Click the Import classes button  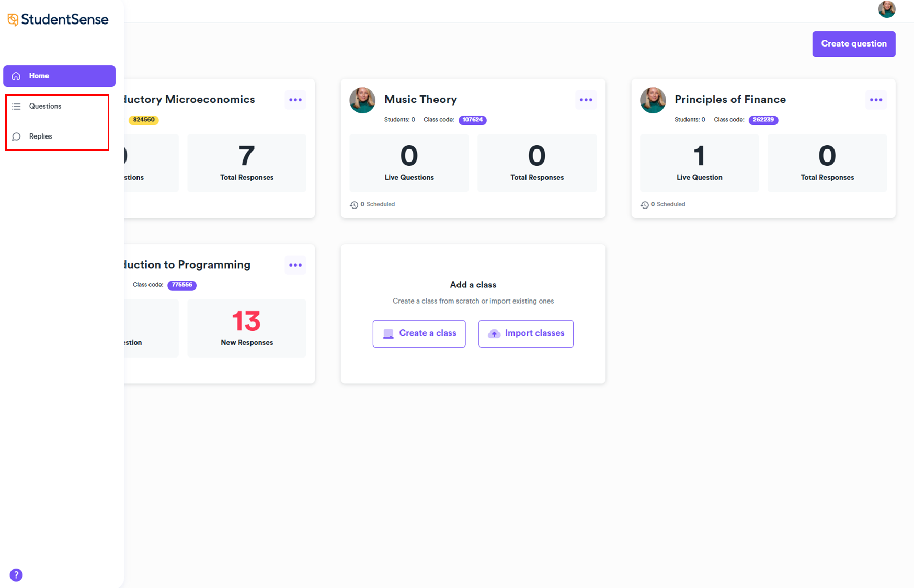click(x=525, y=333)
